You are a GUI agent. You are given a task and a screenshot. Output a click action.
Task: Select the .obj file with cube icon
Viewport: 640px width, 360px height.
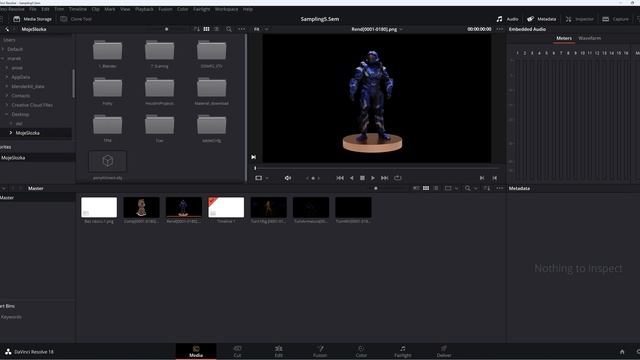click(x=107, y=161)
